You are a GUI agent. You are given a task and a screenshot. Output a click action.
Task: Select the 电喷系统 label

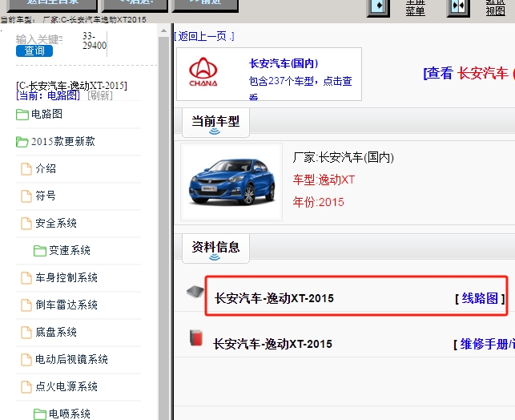70,414
